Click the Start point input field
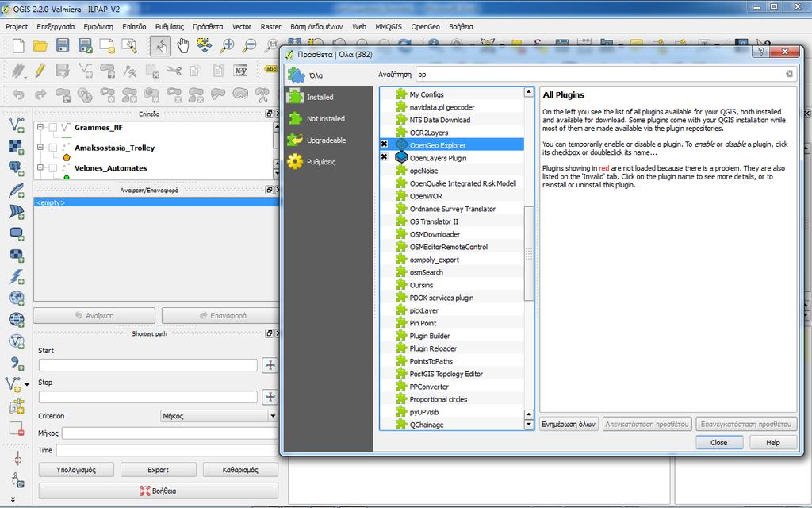Screen dimensions: 812x508 coord(148,365)
